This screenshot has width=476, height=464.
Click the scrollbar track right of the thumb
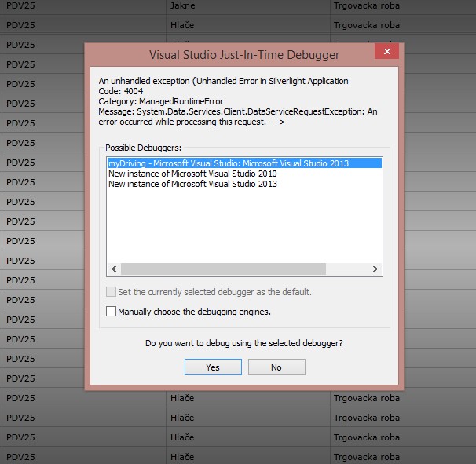point(347,269)
